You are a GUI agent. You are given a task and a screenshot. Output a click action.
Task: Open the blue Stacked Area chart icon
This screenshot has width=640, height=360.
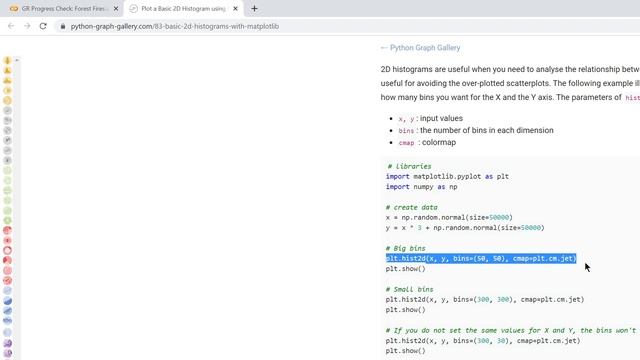coord(7,311)
